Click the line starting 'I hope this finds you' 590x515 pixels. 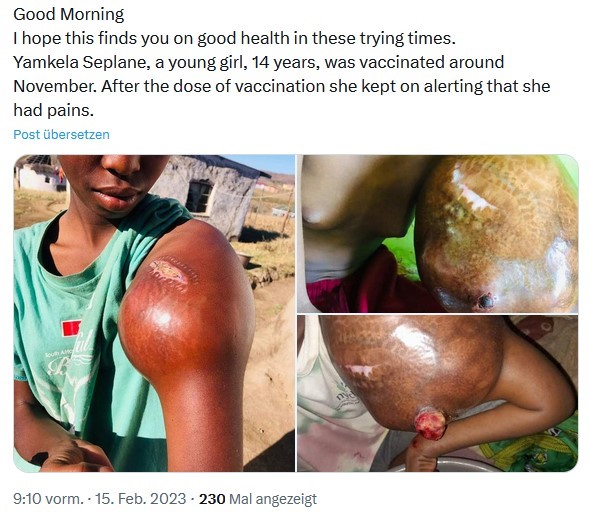(x=234, y=38)
